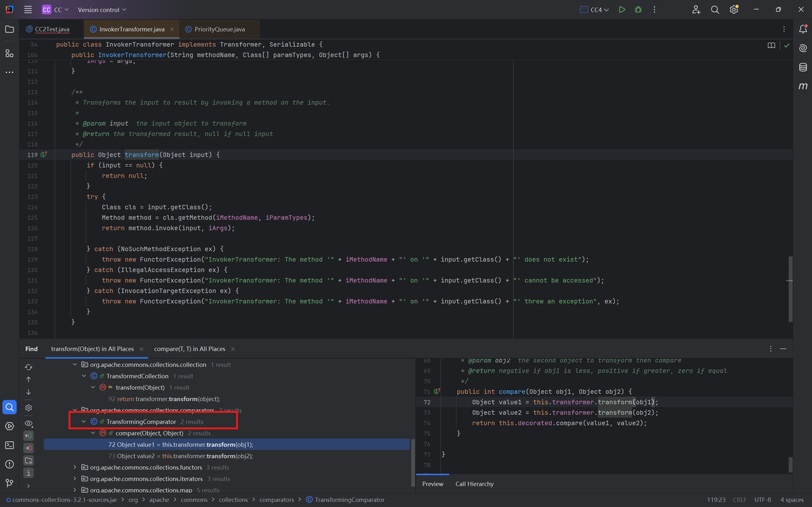Click the editor inspections checkmark widget
Screen dimensions: 812x507
click(787, 46)
